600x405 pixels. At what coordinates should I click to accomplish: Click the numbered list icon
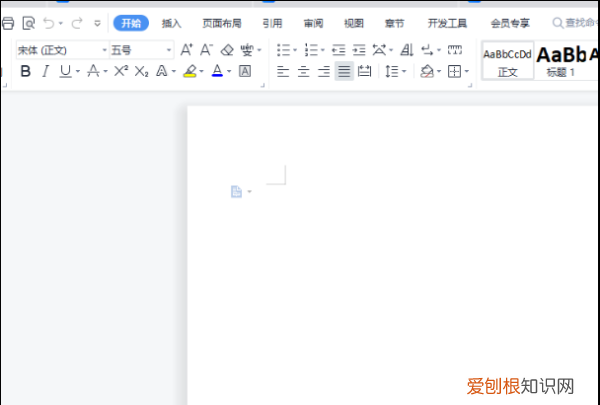pos(311,50)
